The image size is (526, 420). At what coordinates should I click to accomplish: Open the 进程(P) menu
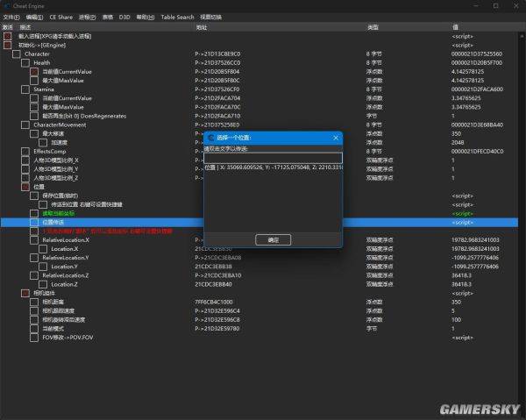coord(87,18)
